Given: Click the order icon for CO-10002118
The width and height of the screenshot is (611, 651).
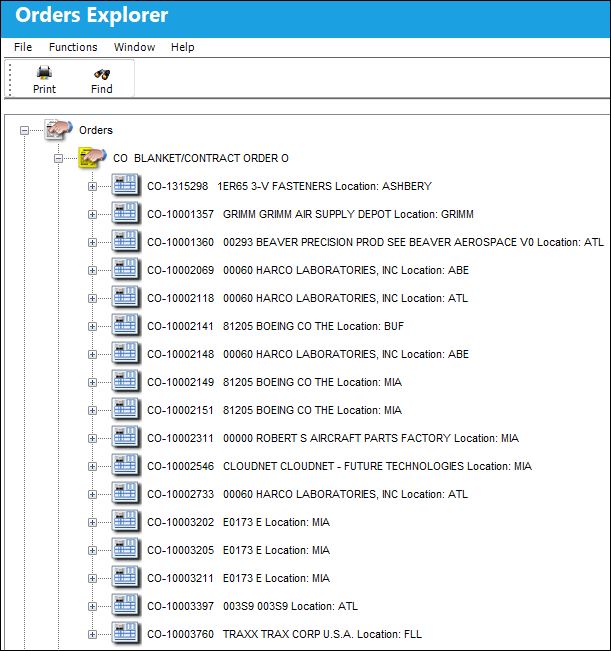Looking at the screenshot, I should coord(125,298).
